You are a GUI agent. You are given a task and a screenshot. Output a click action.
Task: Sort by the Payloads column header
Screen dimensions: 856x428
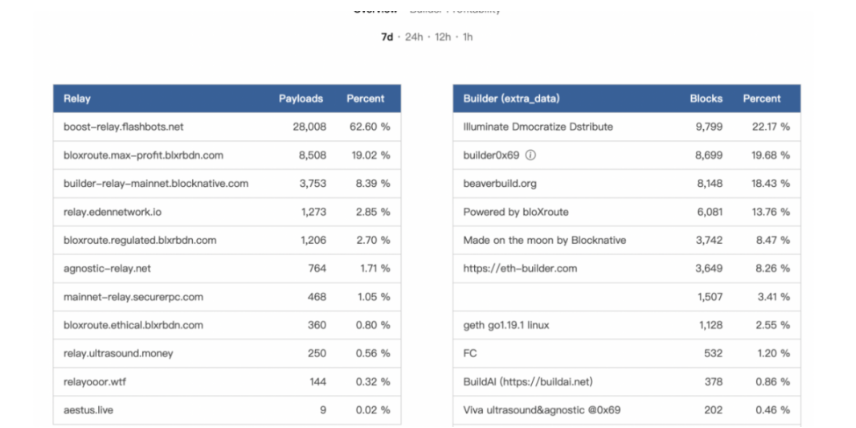301,99
